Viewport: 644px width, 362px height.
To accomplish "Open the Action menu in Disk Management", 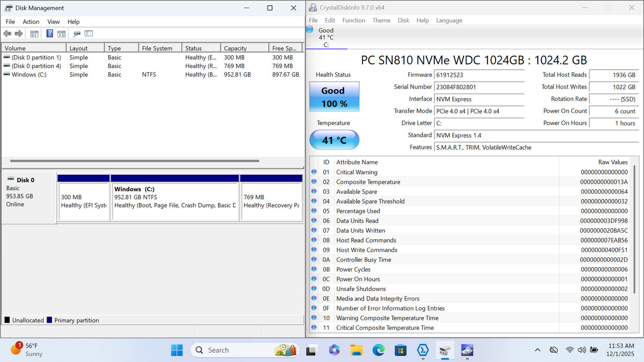I will [31, 22].
